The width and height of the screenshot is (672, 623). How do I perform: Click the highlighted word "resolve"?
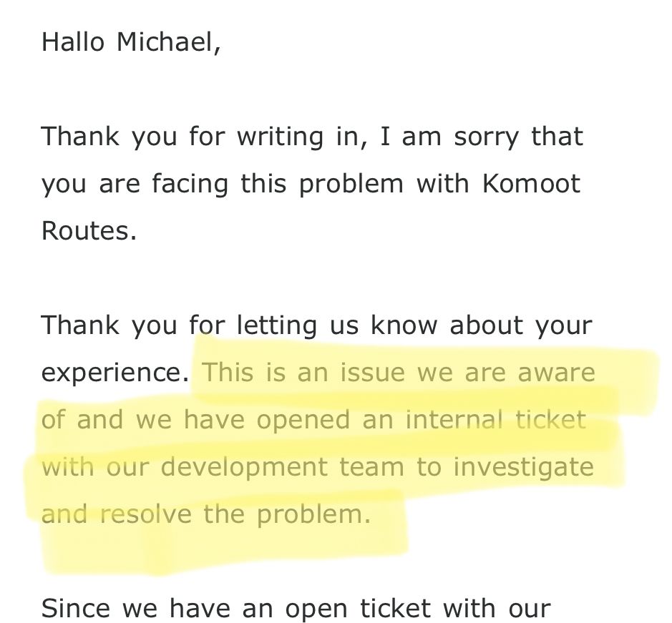146,514
